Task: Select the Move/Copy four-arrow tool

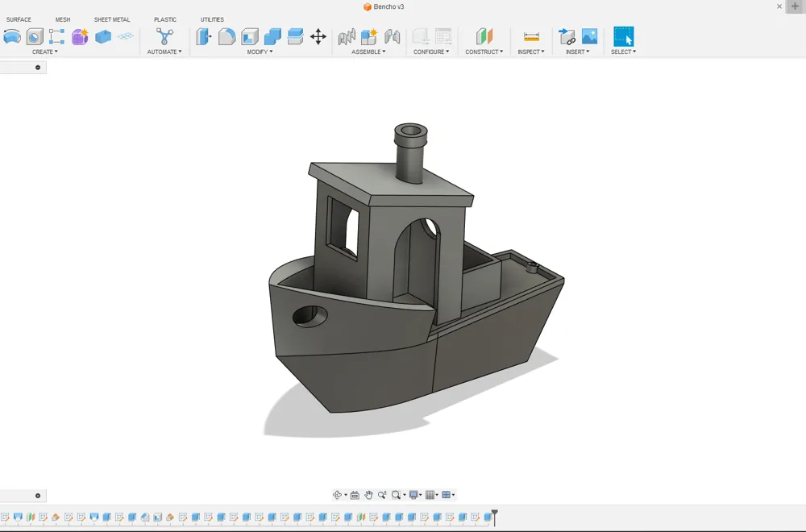Action: point(318,36)
